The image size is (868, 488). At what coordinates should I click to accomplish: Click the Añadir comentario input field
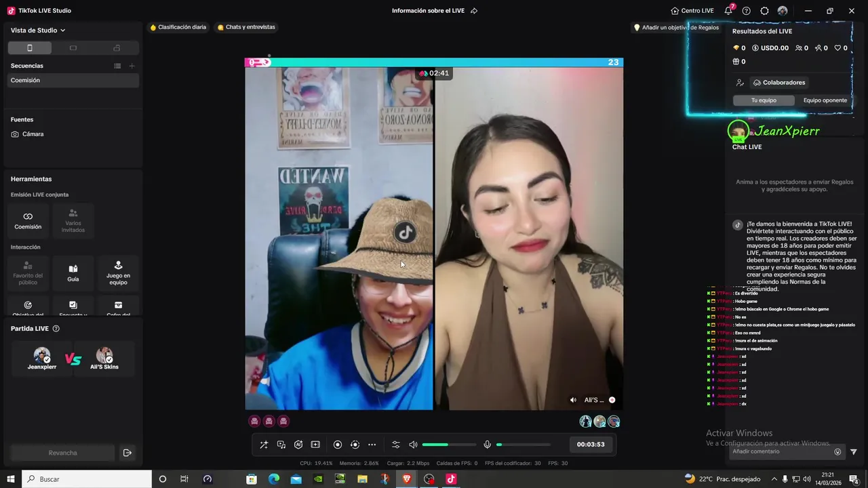click(780, 451)
